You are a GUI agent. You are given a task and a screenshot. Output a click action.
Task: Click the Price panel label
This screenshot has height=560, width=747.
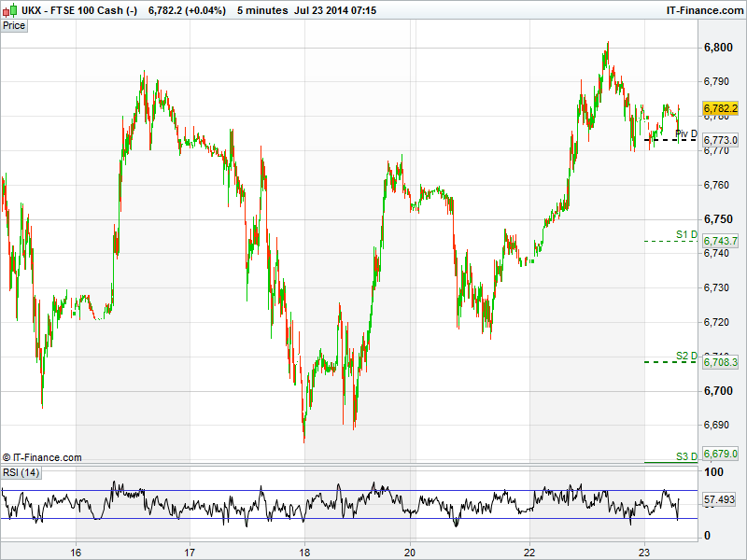pyautogui.click(x=14, y=25)
